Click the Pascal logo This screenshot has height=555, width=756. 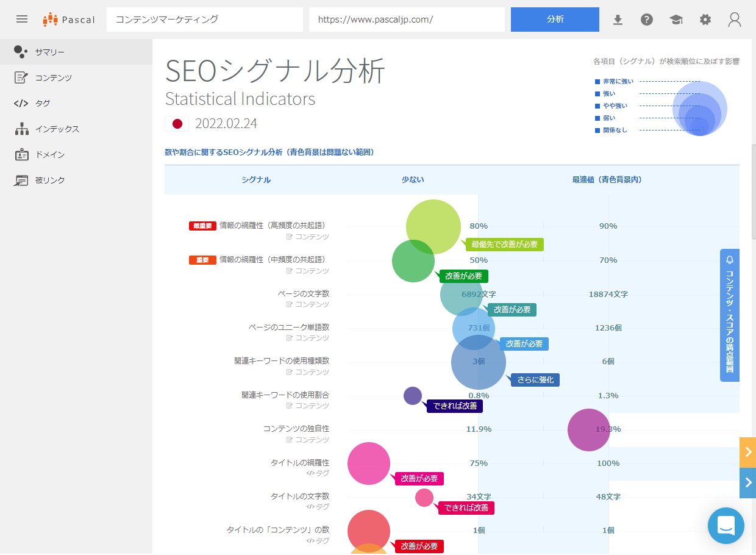tap(69, 20)
